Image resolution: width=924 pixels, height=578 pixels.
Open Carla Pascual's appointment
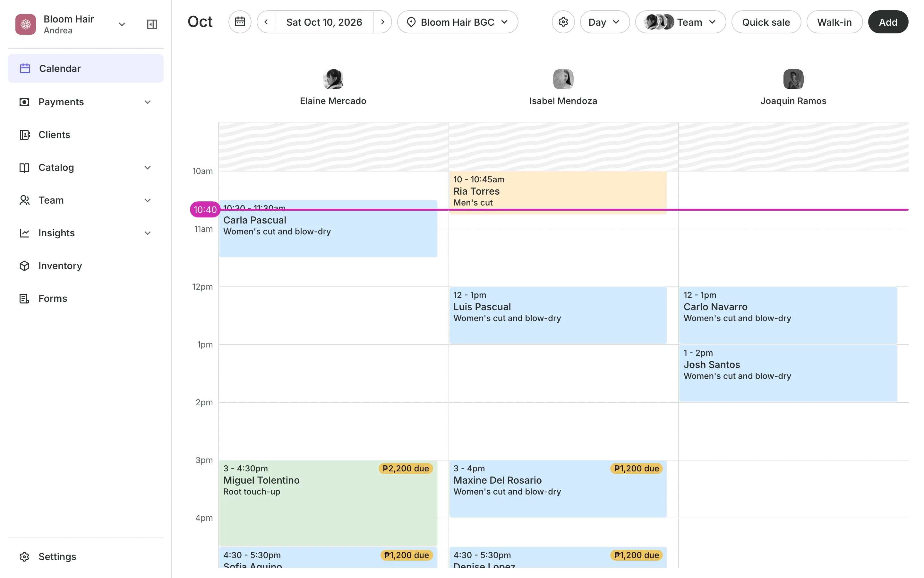(328, 229)
